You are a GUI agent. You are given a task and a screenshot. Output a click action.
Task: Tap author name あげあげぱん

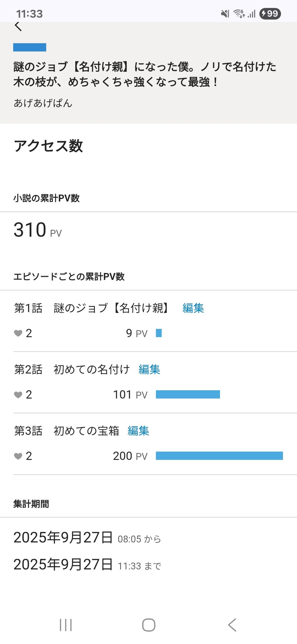(43, 103)
